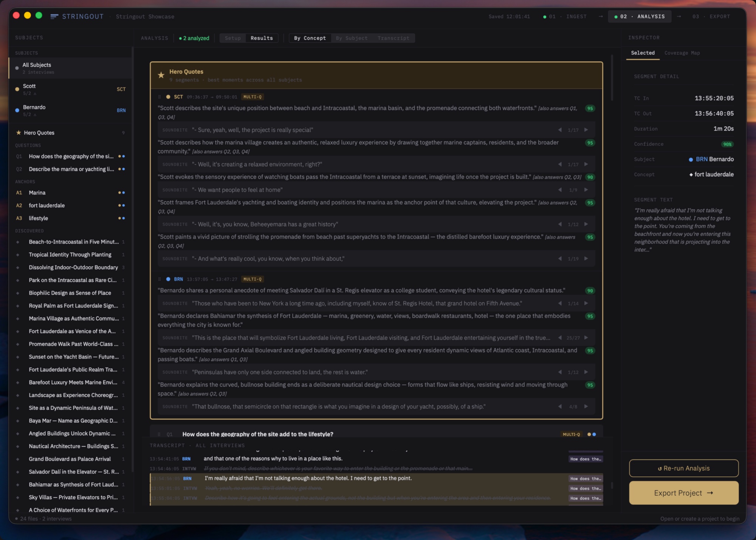
Task: Select the A3 lifestyle anchor
Action: coord(71,218)
